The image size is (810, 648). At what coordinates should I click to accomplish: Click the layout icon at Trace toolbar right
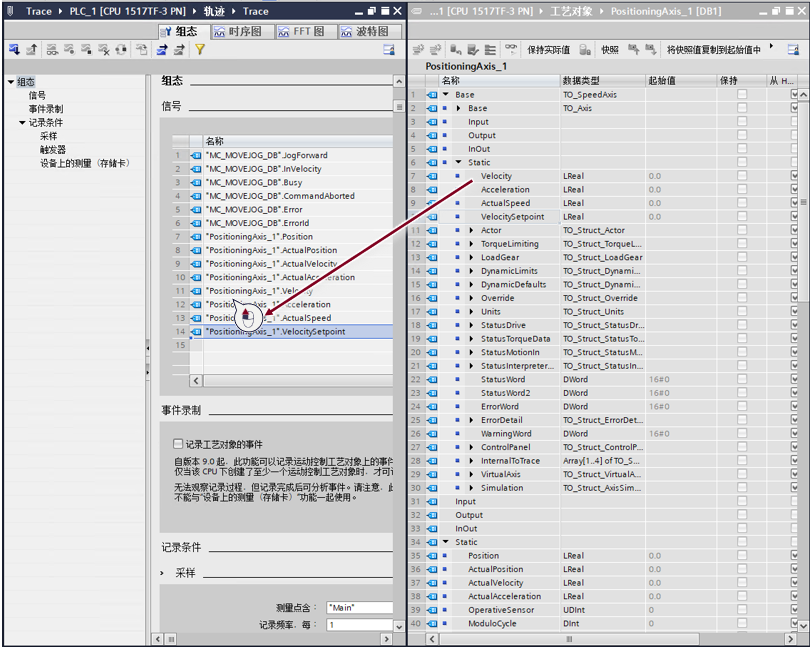click(x=389, y=50)
